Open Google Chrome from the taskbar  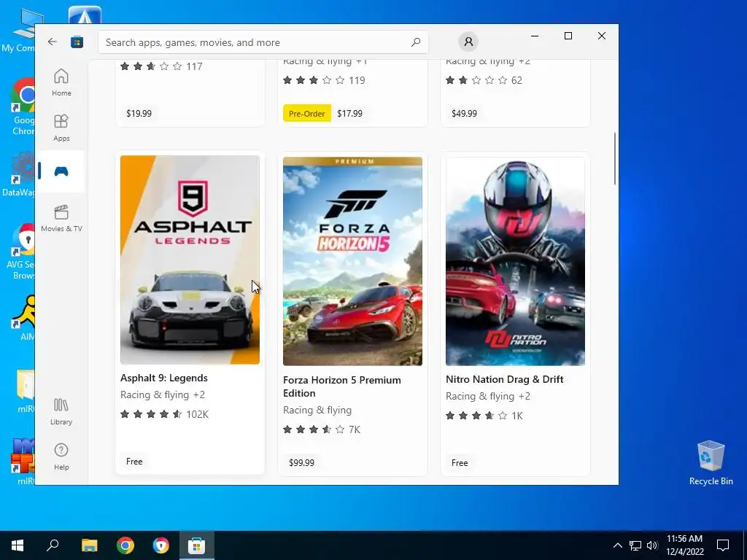(x=125, y=545)
